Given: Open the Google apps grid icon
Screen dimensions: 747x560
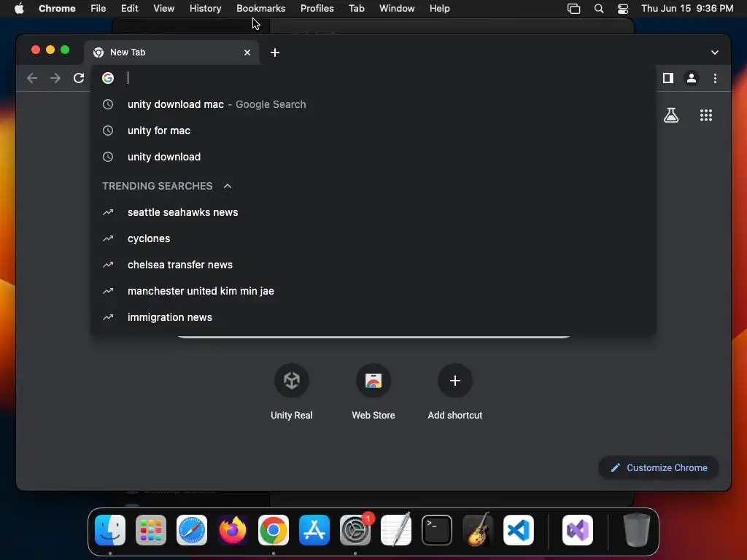Looking at the screenshot, I should (705, 114).
